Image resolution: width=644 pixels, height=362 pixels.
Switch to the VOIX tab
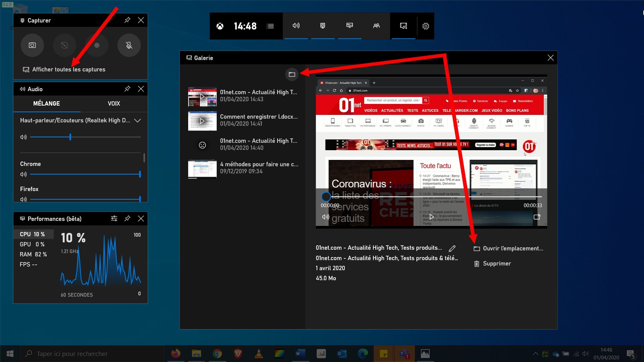(x=114, y=104)
